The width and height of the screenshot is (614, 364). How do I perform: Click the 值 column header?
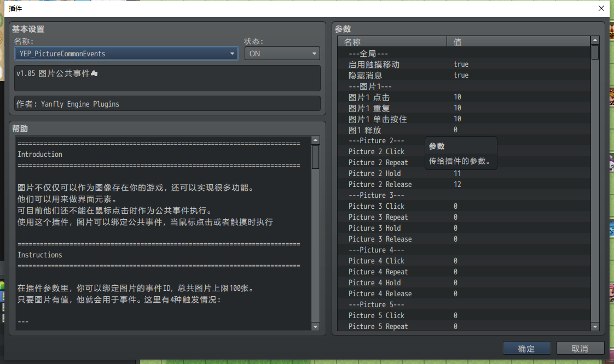pos(518,42)
